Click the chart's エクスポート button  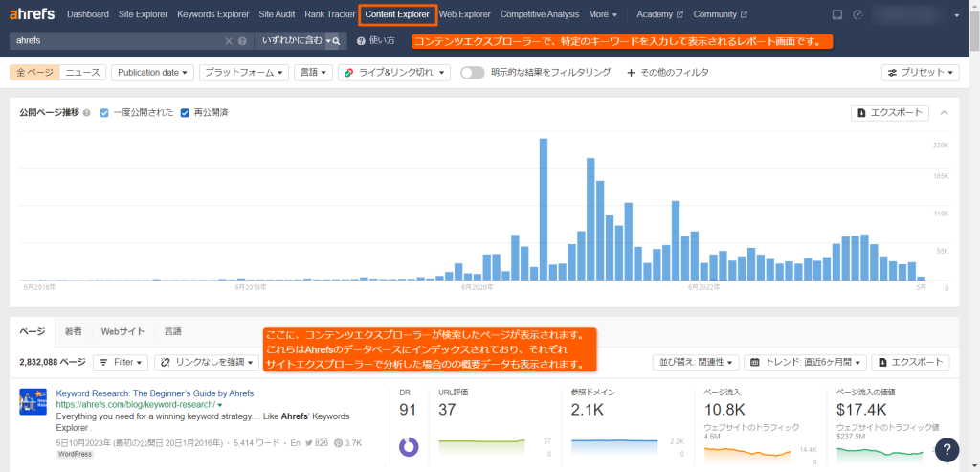click(x=889, y=113)
